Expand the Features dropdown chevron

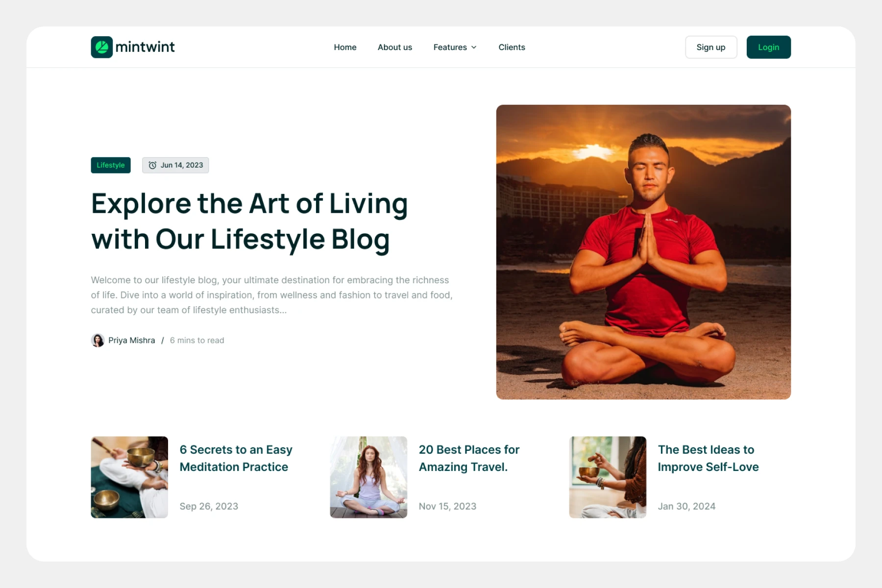[474, 47]
